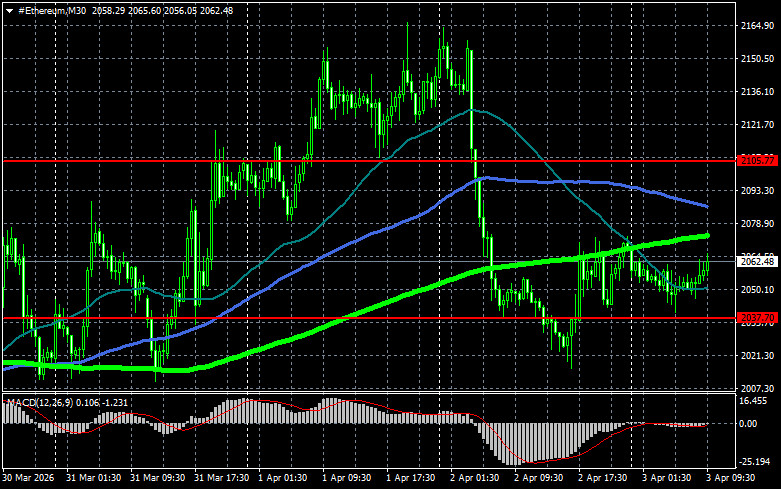781x489 pixels.
Task: Click the 31 Mar 09:30 time label
Action: coord(157,478)
